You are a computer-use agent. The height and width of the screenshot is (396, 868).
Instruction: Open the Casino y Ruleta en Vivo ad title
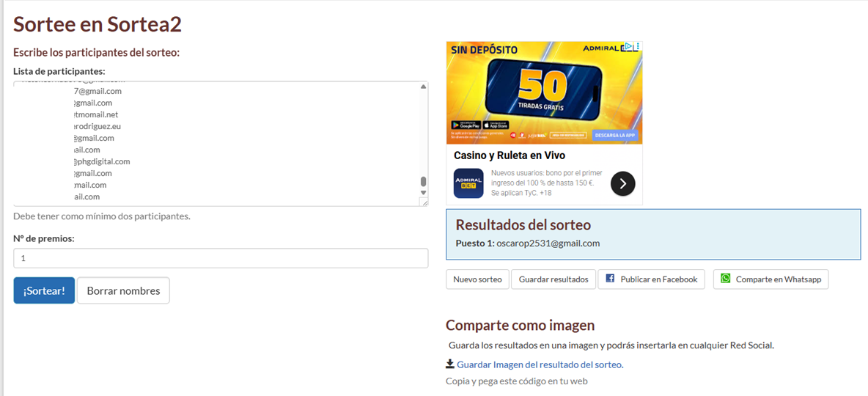coord(510,155)
